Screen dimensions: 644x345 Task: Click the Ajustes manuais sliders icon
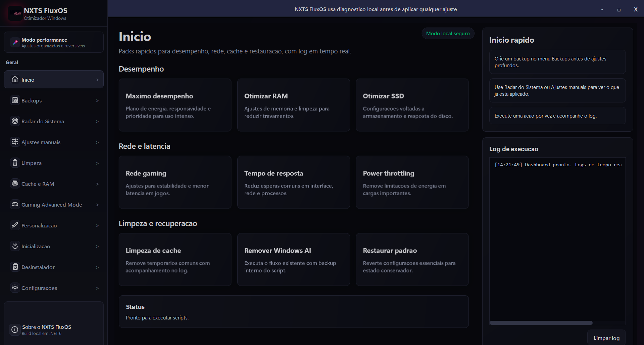tap(15, 142)
